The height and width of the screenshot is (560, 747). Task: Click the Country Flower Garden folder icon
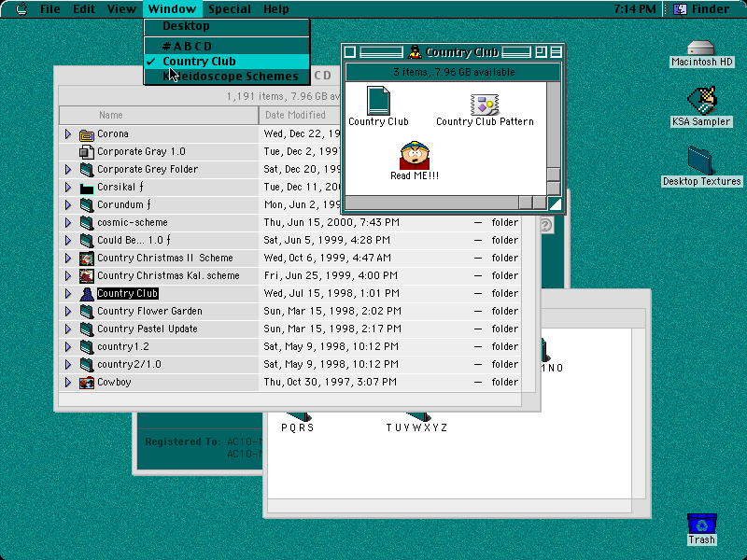pyautogui.click(x=87, y=312)
